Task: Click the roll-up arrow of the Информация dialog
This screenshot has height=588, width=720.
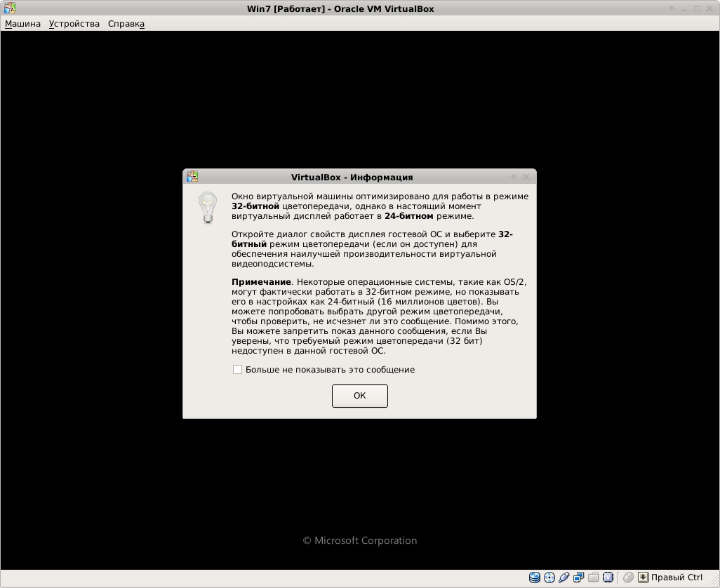Action: (x=514, y=177)
